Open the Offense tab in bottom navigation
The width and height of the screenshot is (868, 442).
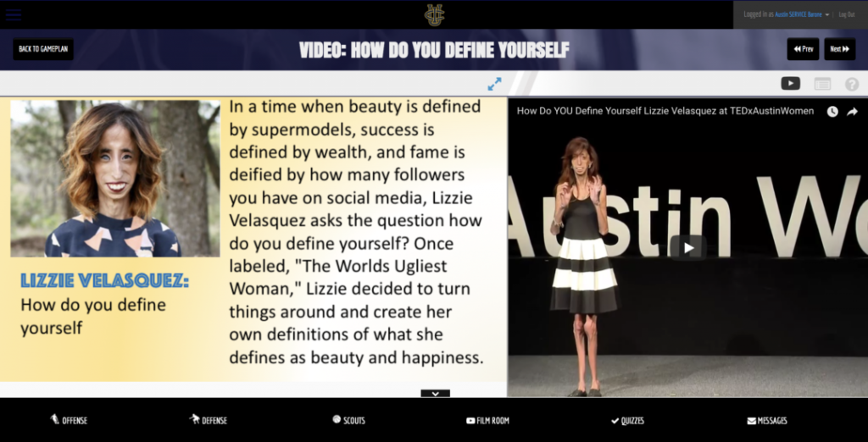pos(69,420)
